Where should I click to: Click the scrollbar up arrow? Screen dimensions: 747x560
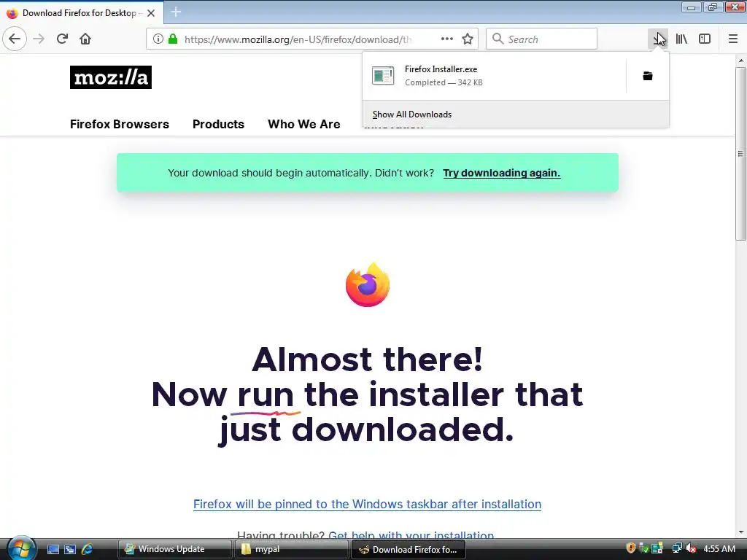point(740,61)
